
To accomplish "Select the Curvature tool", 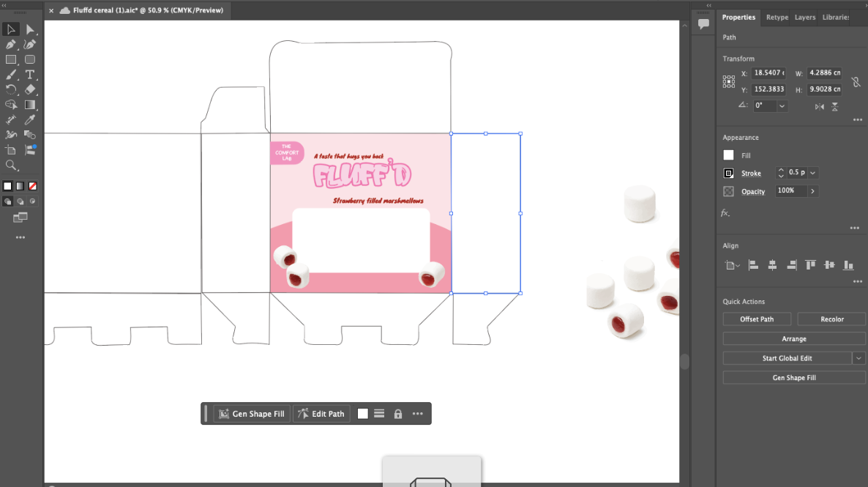I will (x=30, y=45).
